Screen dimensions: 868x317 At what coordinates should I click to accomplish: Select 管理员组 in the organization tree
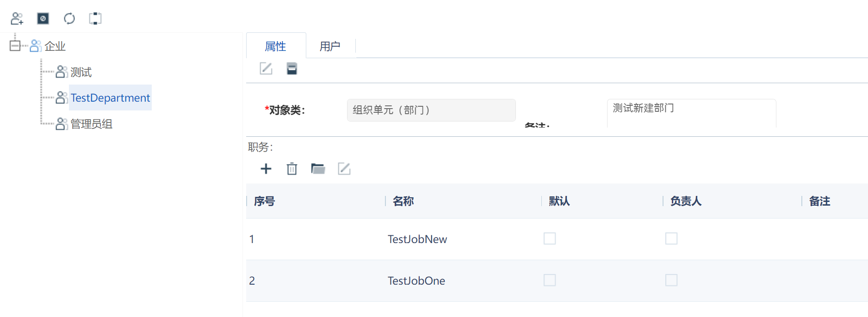coord(91,124)
